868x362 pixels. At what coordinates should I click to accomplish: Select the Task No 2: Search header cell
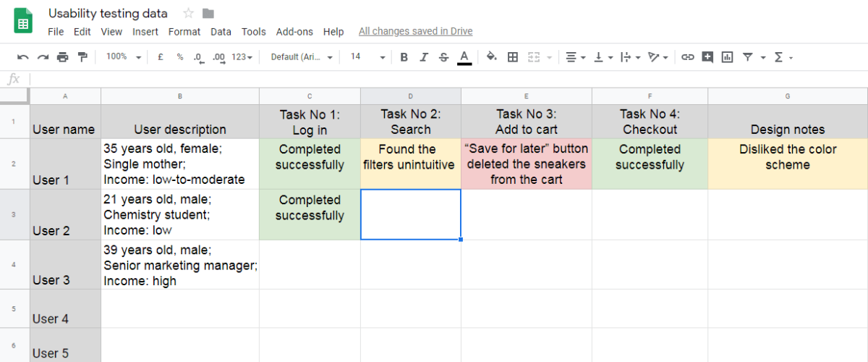click(x=411, y=122)
